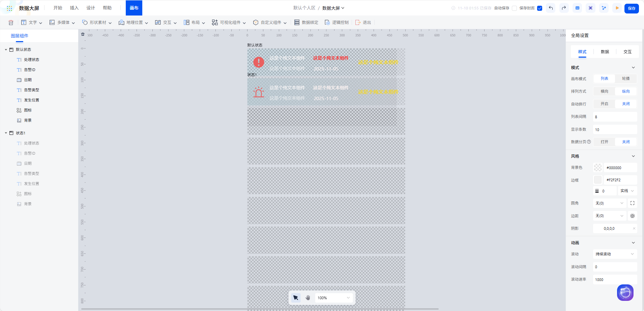
Task: Select the 状态1 tree group
Action: point(21,133)
